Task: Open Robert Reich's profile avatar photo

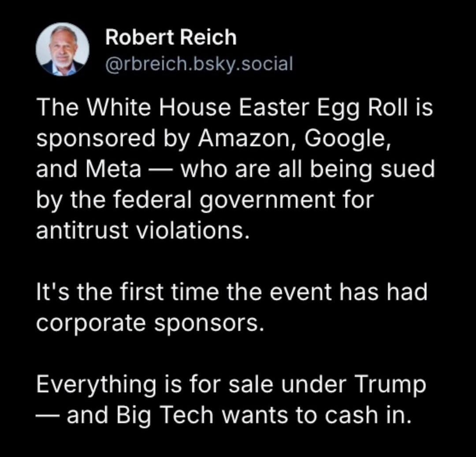Action: pos(63,49)
